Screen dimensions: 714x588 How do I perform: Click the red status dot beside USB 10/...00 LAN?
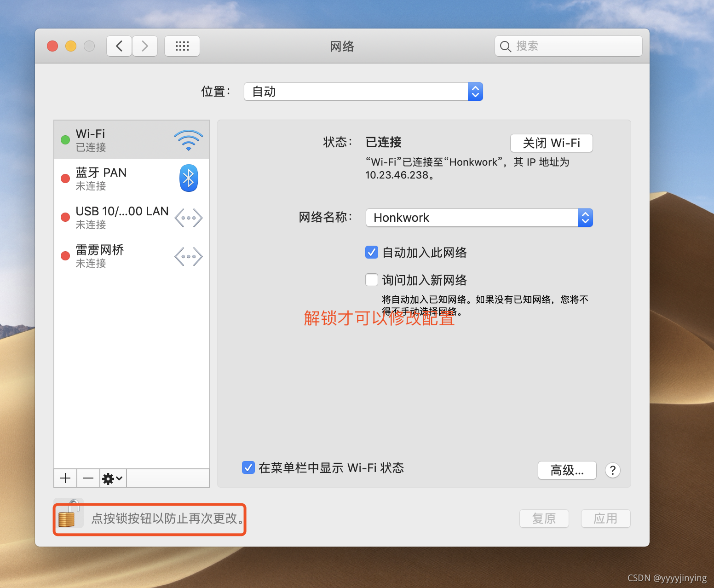65,217
